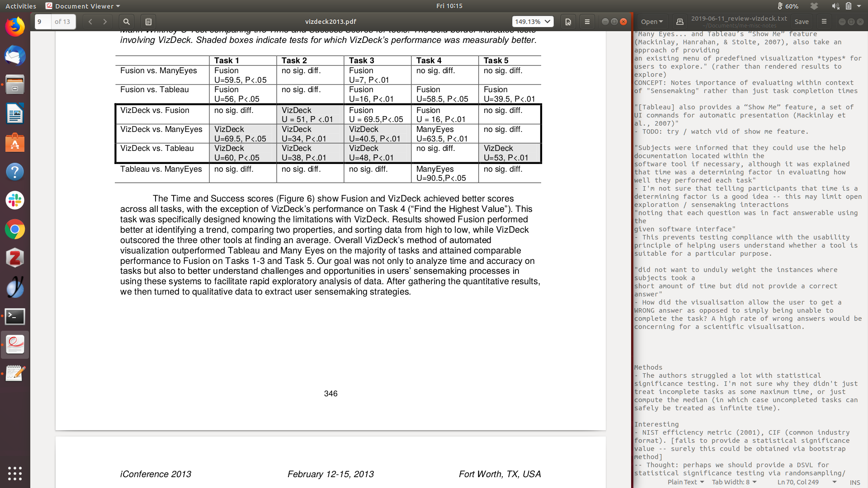Viewport: 868px width, 488px height.
Task: Create new document tab in text editor
Action: pos(679,22)
